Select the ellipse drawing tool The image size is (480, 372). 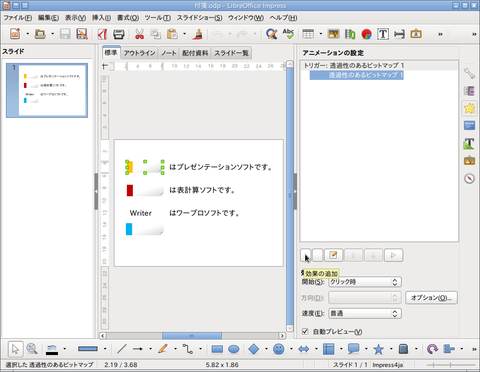tap(234, 349)
